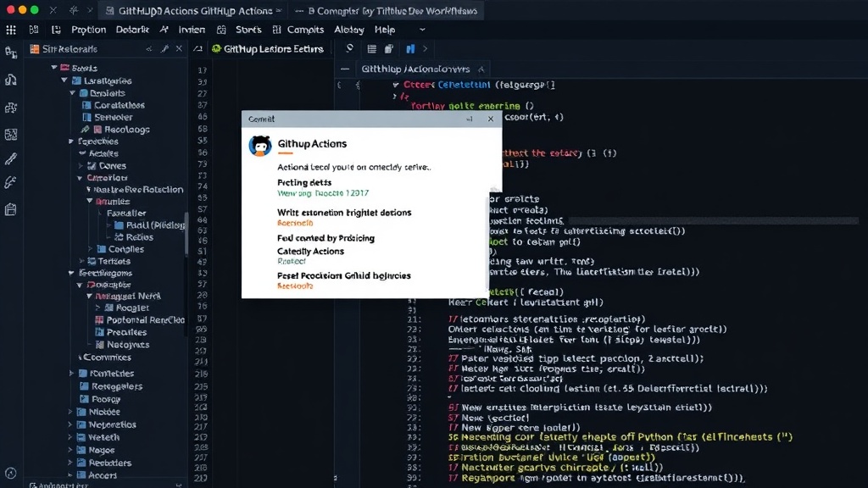The image size is (868, 488).
Task: Expand the Congiles folder
Action: pyautogui.click(x=90, y=249)
